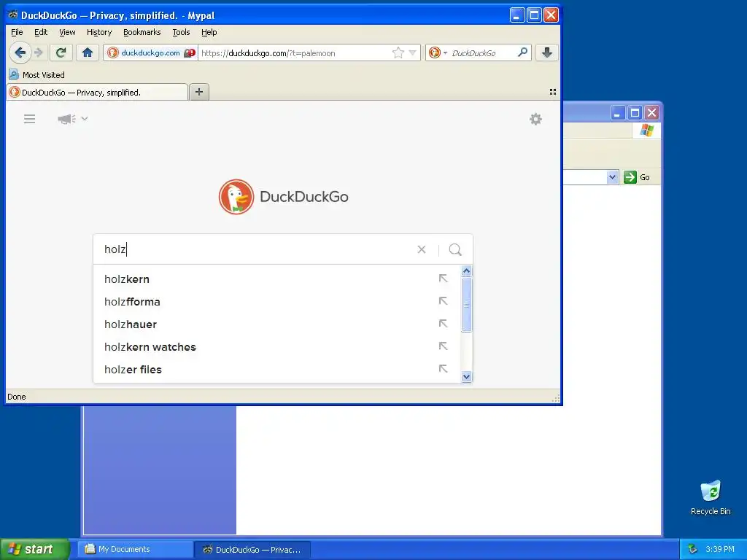Screen dimensions: 747x560
Task: Click the Forward navigation arrow
Action: (39, 52)
